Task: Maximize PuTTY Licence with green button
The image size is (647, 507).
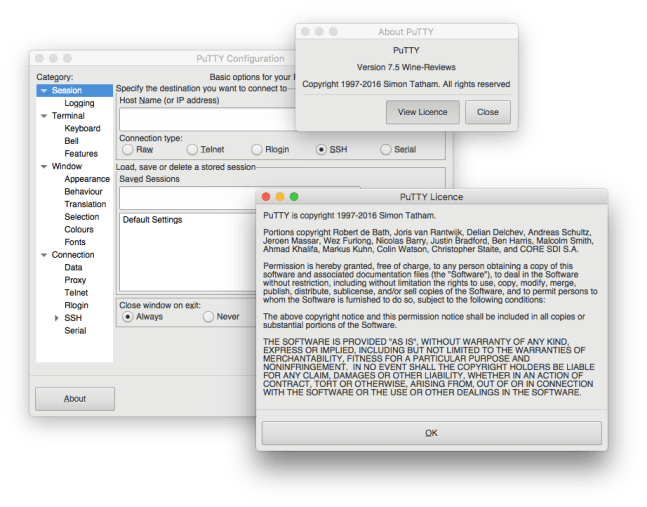Action: [x=294, y=197]
